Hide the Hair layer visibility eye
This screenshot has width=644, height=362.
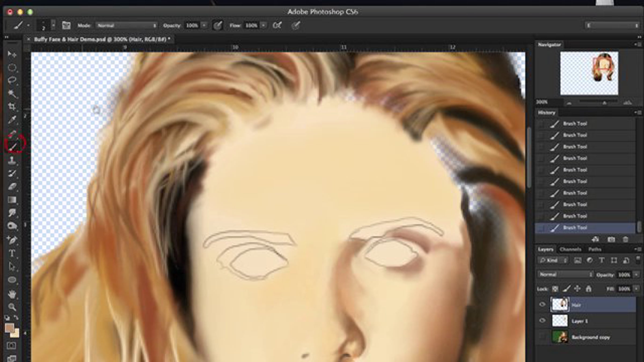[542, 305]
